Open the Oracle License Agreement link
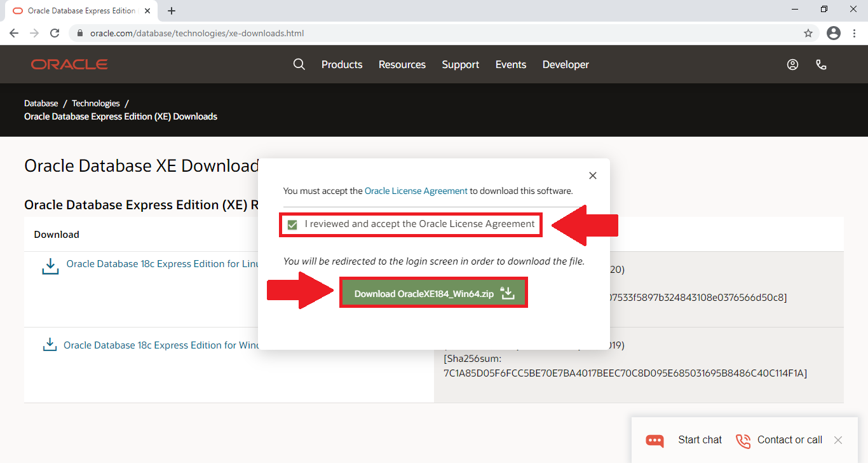Screen dimensions: 868x463 point(416,191)
